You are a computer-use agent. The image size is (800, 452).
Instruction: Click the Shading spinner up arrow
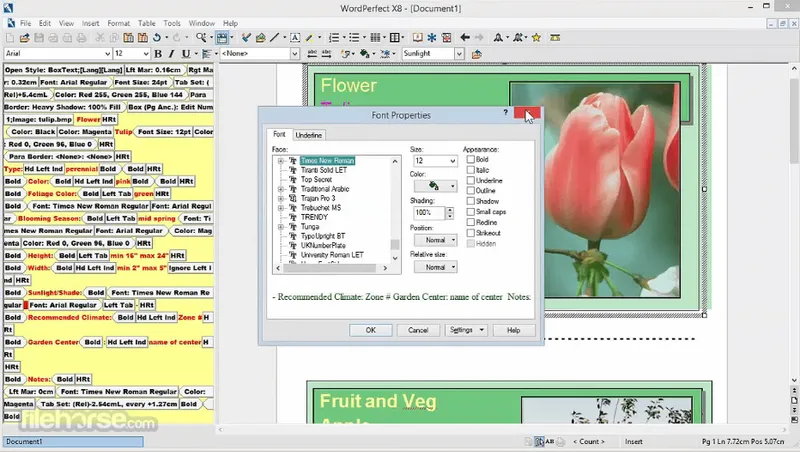449,209
